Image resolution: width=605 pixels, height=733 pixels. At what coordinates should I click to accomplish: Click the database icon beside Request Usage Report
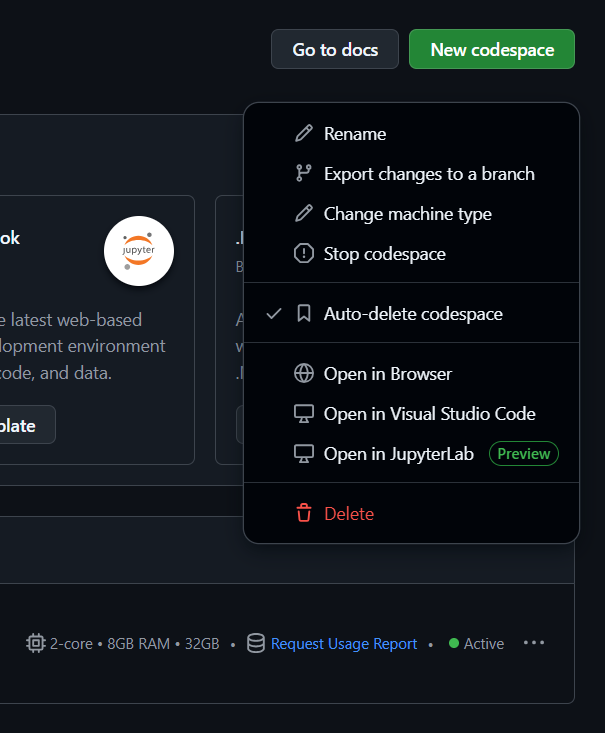pyautogui.click(x=256, y=643)
